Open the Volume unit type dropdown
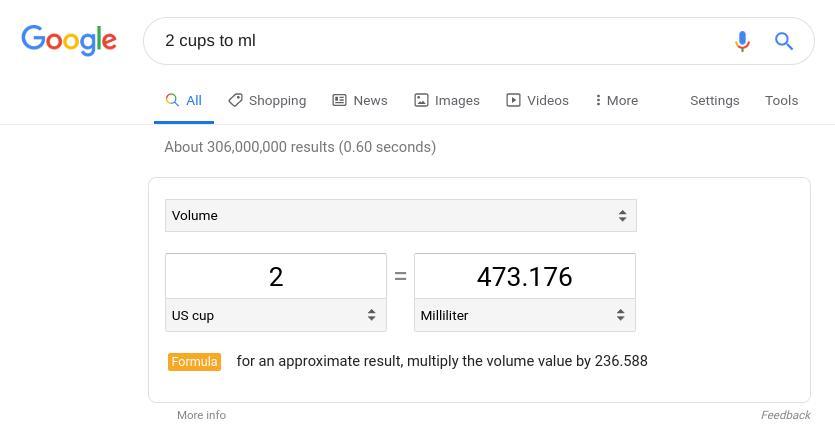The image size is (835, 429). click(x=400, y=215)
